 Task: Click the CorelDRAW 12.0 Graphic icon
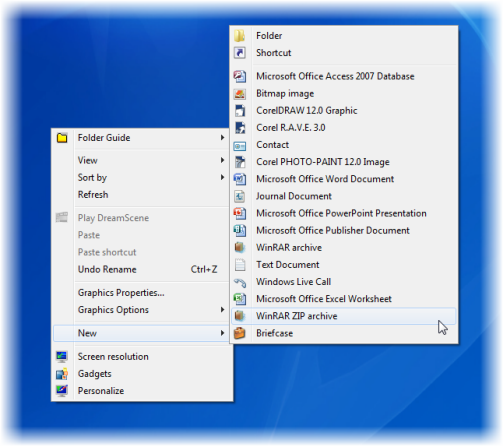[x=240, y=110]
